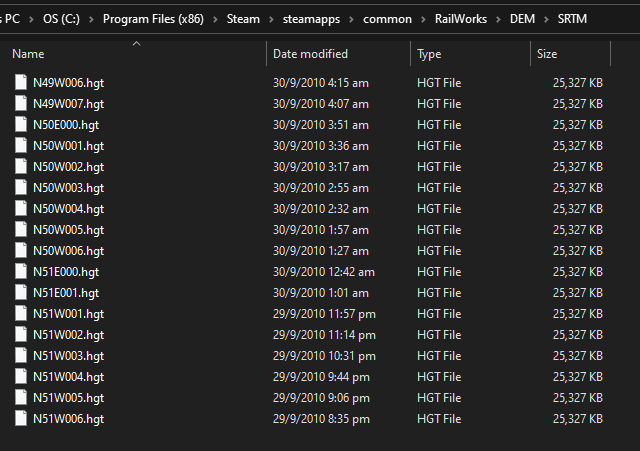
Task: Select the N51W002.hgt file icon
Action: point(21,335)
